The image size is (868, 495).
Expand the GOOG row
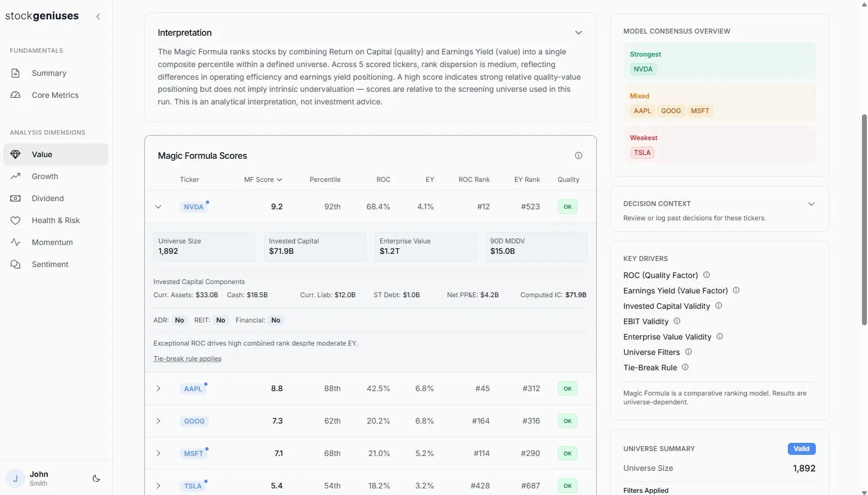(158, 421)
